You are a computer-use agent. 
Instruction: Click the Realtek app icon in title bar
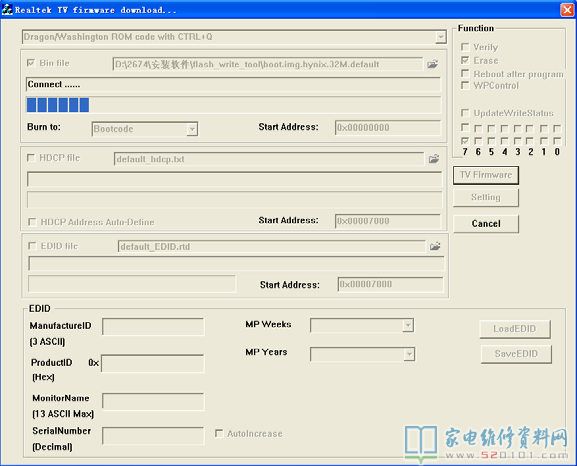coord(7,9)
